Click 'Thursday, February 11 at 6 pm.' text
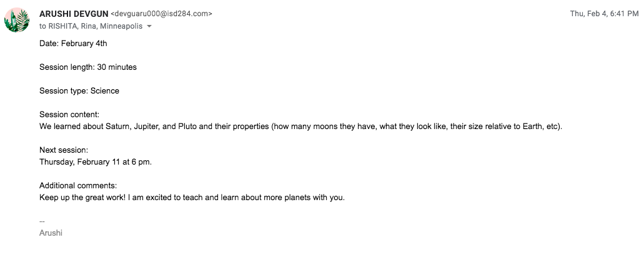Screen dimensions: 644x255 (x=96, y=162)
